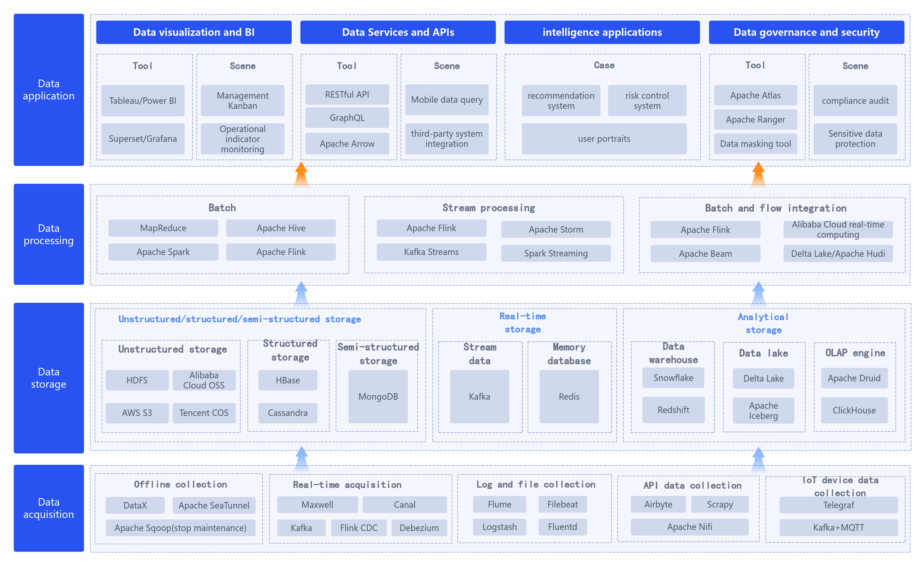The image size is (924, 565).
Task: Select the Mobile data query scene
Action: tap(447, 100)
